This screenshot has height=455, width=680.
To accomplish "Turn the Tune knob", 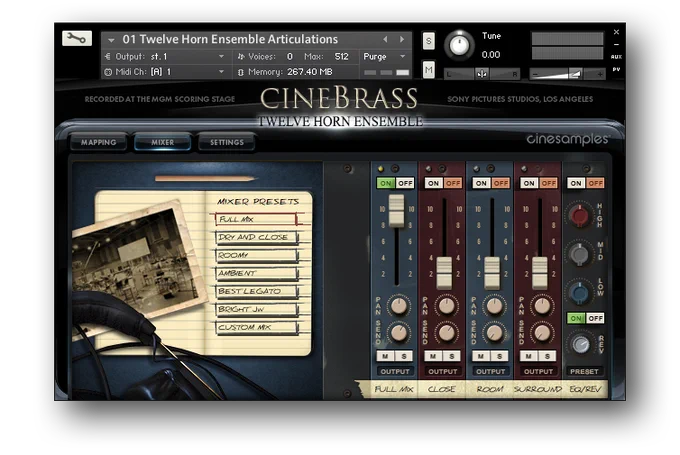I will click(459, 45).
